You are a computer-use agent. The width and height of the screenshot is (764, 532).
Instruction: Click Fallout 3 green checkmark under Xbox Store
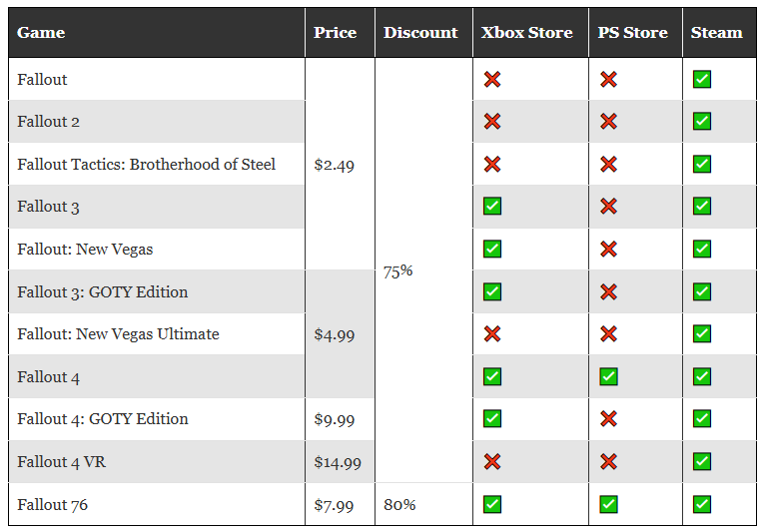coord(491,207)
